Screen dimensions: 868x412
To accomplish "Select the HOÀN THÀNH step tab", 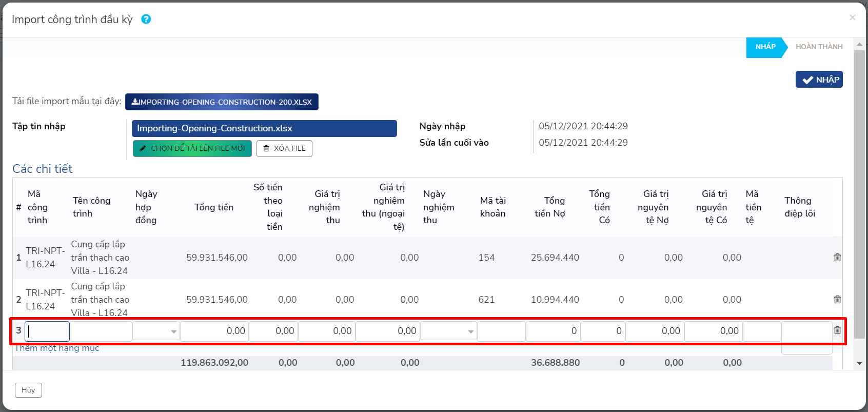I will click(819, 47).
